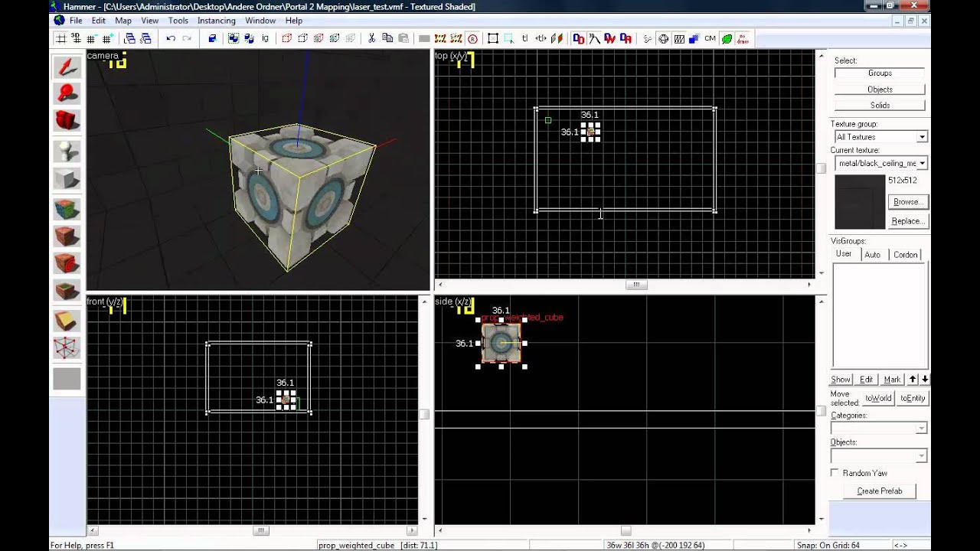Click the texture Replace... button
This screenshot has width=980, height=551.
pos(907,221)
